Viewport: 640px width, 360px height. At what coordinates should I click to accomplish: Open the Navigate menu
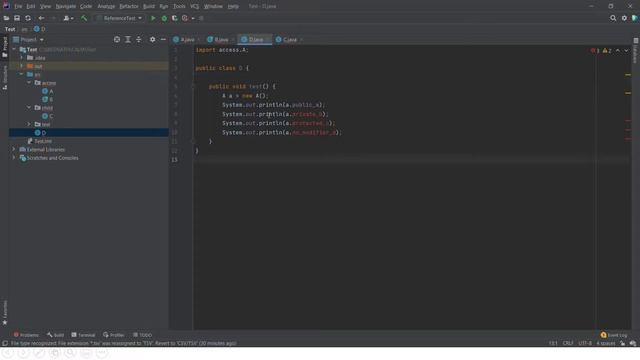click(66, 6)
